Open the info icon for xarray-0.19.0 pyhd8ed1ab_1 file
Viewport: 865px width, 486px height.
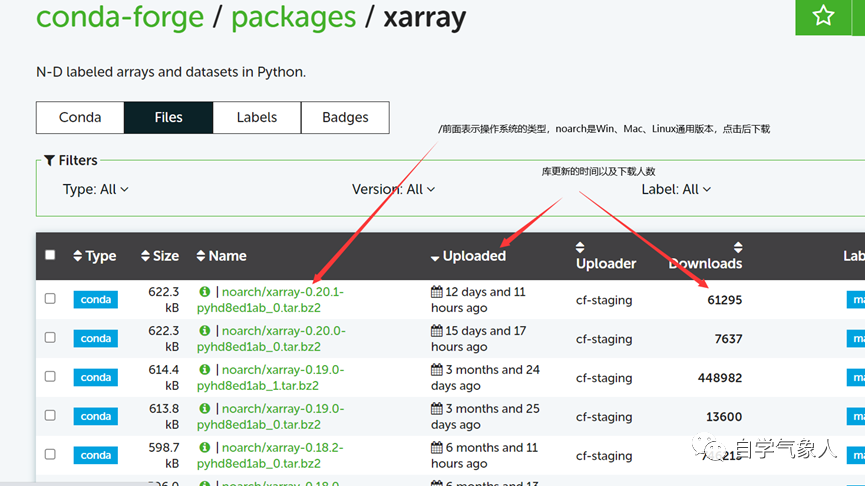pos(205,370)
